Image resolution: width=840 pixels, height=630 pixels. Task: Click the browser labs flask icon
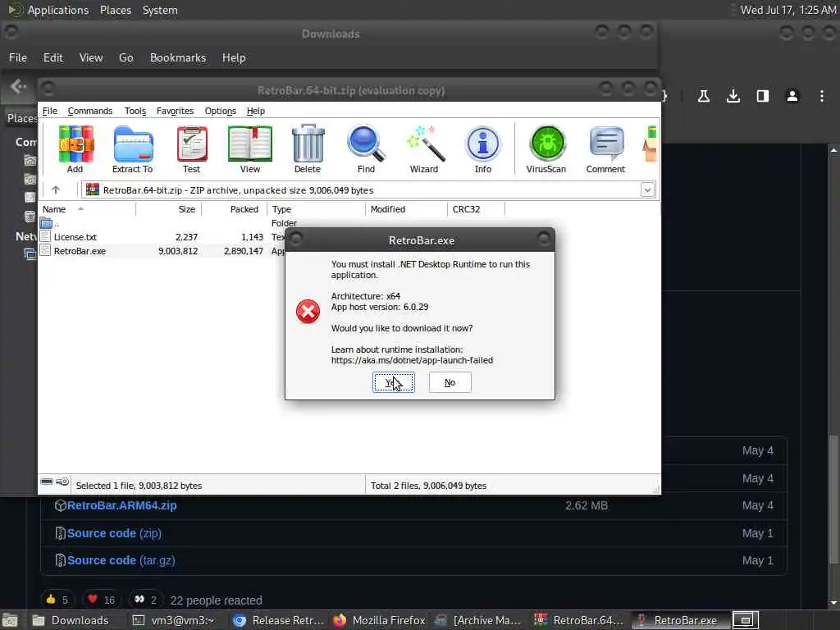[x=704, y=96]
